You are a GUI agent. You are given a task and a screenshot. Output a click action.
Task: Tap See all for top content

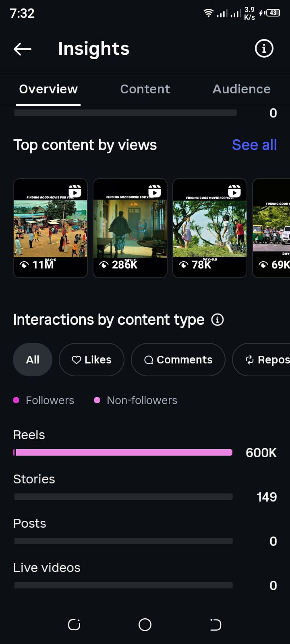(255, 145)
